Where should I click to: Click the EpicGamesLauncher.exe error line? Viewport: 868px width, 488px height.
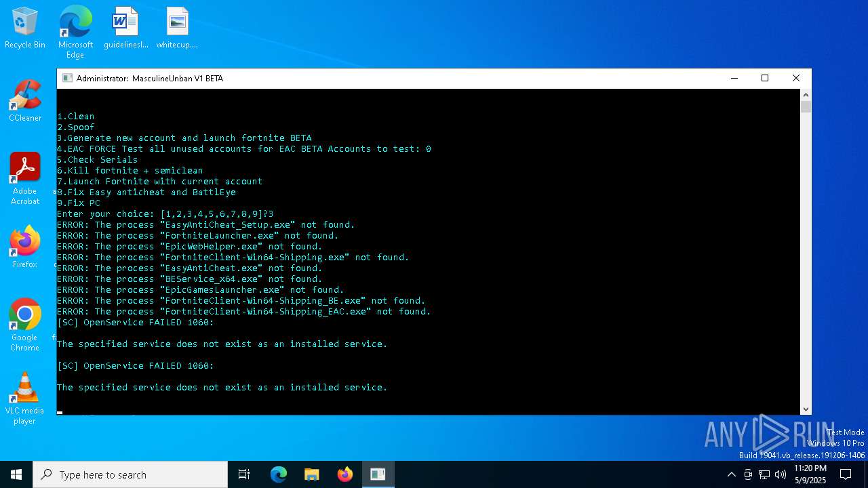[201, 290]
